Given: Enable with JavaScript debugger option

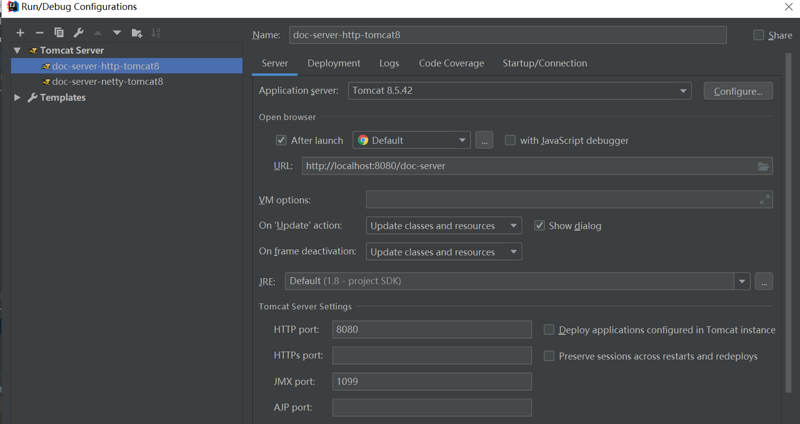Looking at the screenshot, I should click(511, 141).
